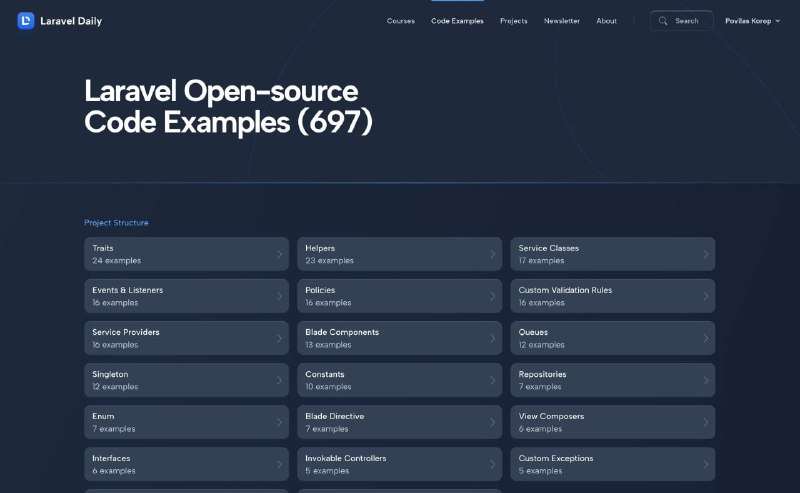The width and height of the screenshot is (800, 493).
Task: Click the Project Structure category link
Action: (116, 223)
